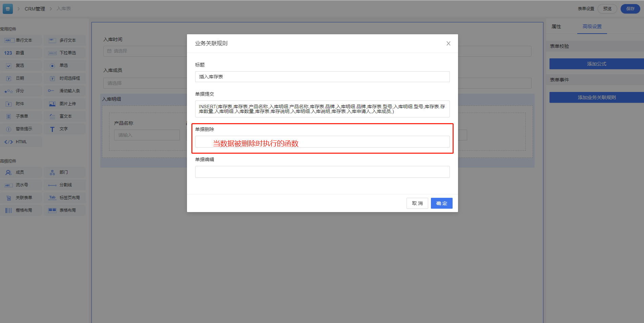
Task: Click the 添加业务关联规则 button
Action: [597, 97]
